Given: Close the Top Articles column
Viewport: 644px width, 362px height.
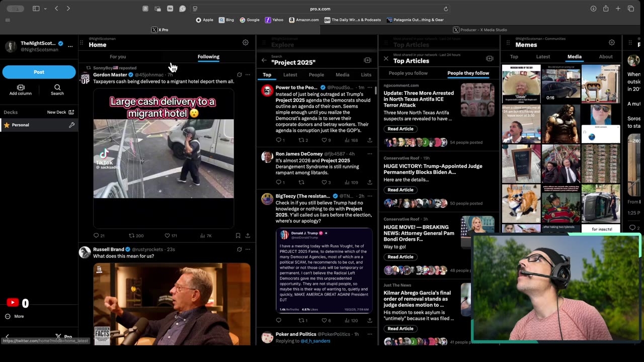Looking at the screenshot, I should pos(386,59).
